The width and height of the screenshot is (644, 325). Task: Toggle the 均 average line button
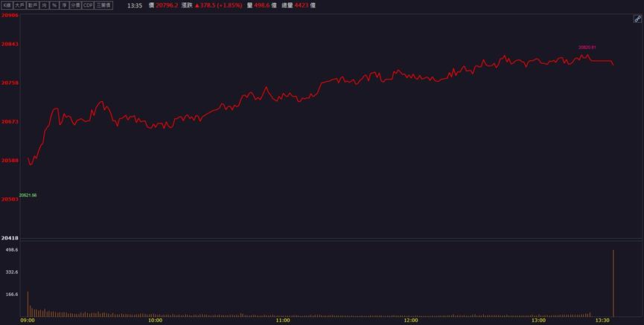tap(44, 5)
